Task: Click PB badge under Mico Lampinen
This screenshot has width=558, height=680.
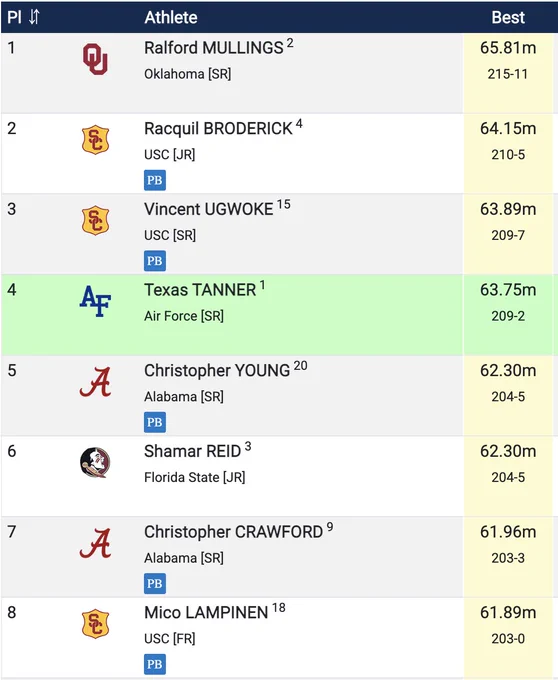Action: click(155, 664)
